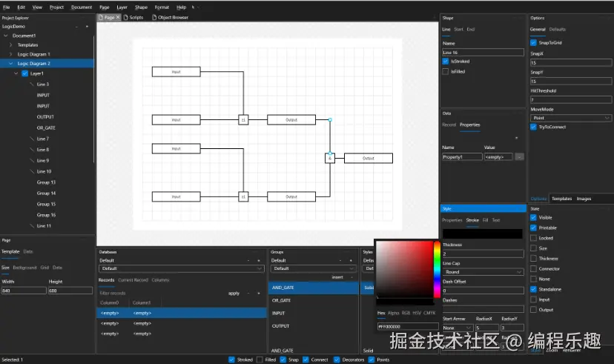Viewport: 614px width, 364px height.
Task: Click the ≥1 OR gate on upper row
Action: tap(243, 120)
